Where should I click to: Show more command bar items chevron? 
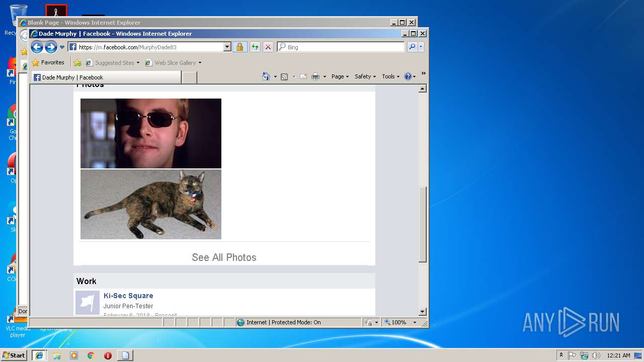[x=424, y=73]
